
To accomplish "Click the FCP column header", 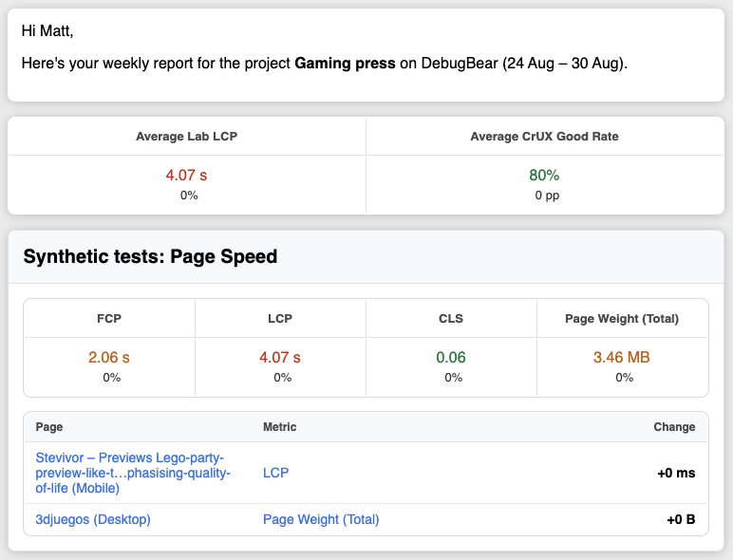I will click(109, 318).
